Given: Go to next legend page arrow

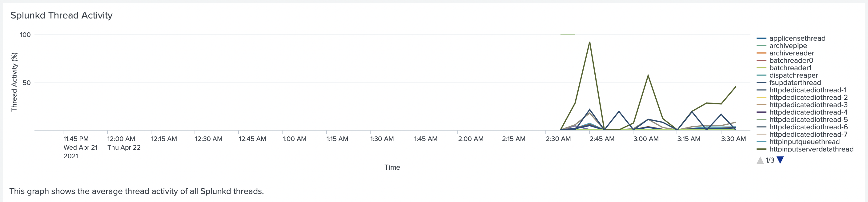Looking at the screenshot, I should (780, 160).
